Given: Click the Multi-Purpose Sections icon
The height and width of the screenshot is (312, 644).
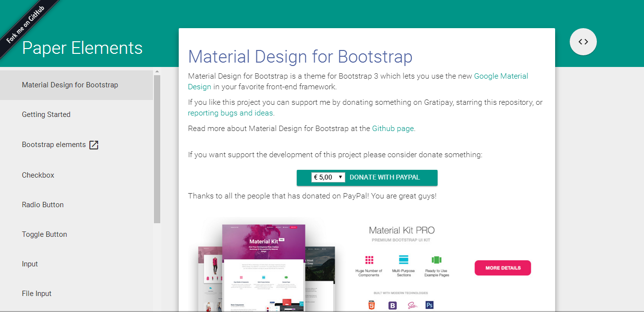Looking at the screenshot, I should pyautogui.click(x=404, y=259).
